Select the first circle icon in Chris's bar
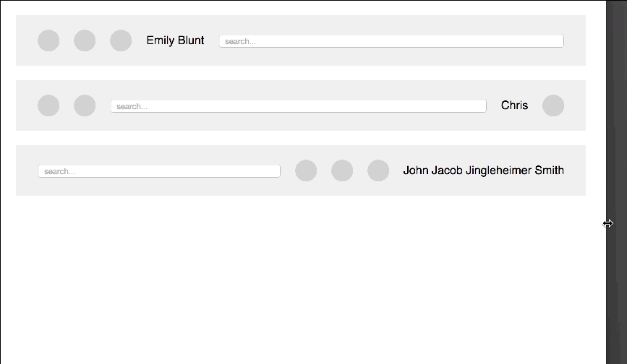The image size is (627, 364). coord(48,105)
